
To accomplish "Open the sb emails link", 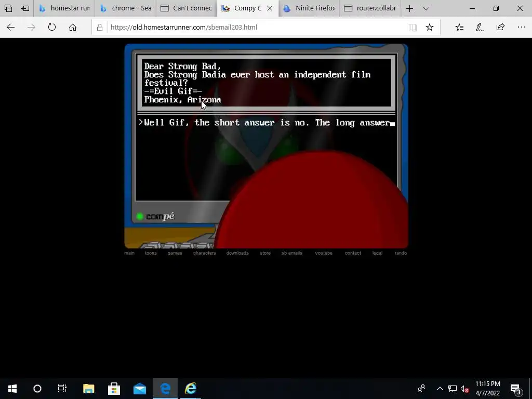I will click(x=292, y=253).
